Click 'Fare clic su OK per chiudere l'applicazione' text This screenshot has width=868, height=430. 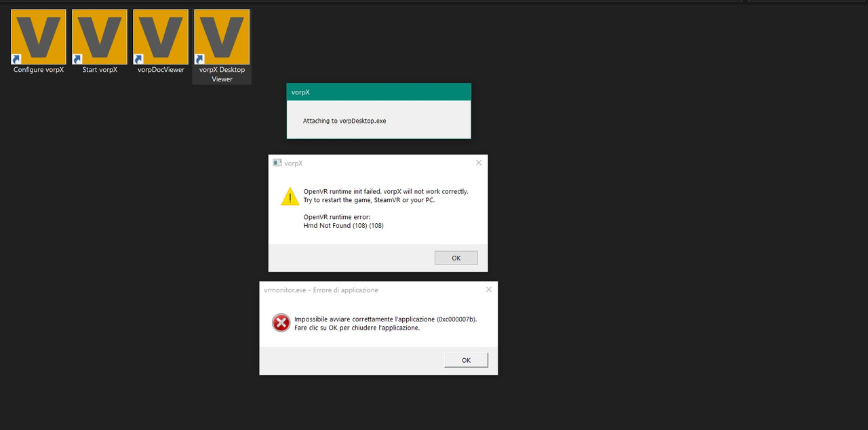point(357,328)
